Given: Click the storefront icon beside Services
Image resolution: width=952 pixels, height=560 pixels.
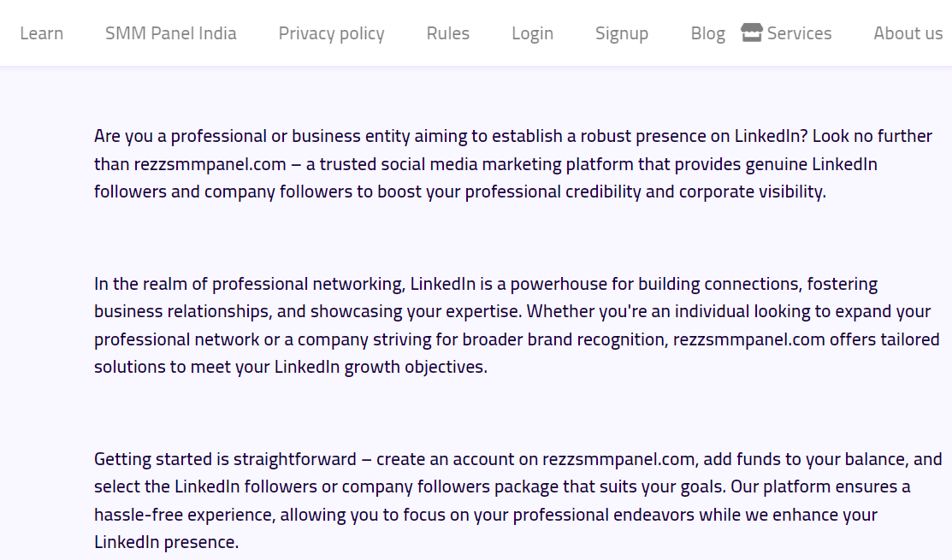Looking at the screenshot, I should tap(752, 32).
